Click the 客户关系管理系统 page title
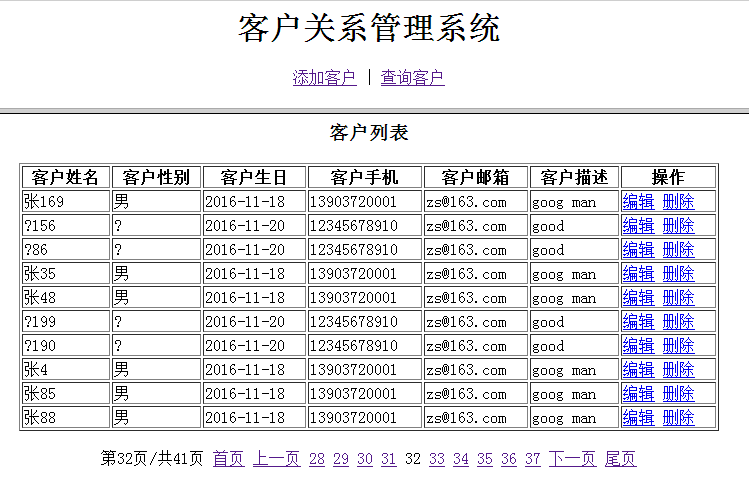749x501 pixels. coord(369,28)
